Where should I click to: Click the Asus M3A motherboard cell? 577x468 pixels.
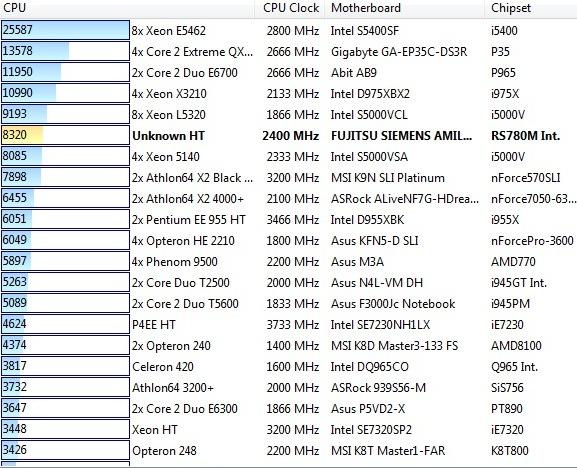point(357,262)
